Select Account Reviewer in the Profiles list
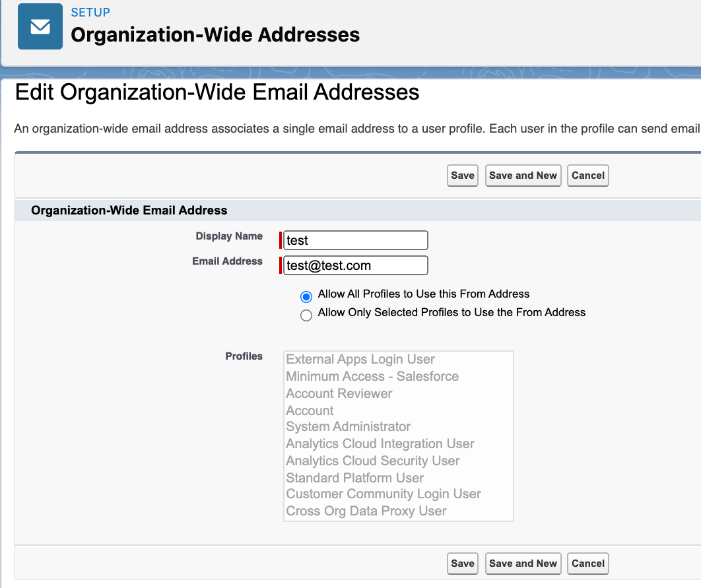This screenshot has width=701, height=588. click(x=338, y=393)
